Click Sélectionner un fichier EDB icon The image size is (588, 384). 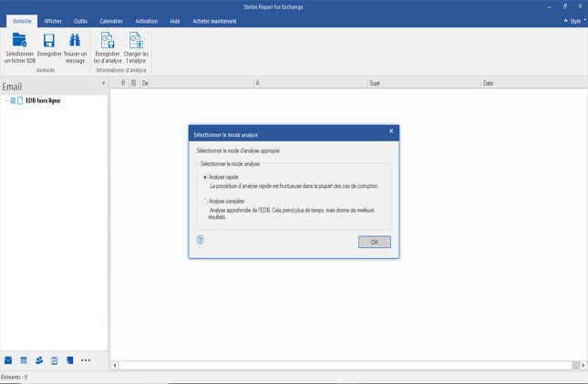[19, 40]
